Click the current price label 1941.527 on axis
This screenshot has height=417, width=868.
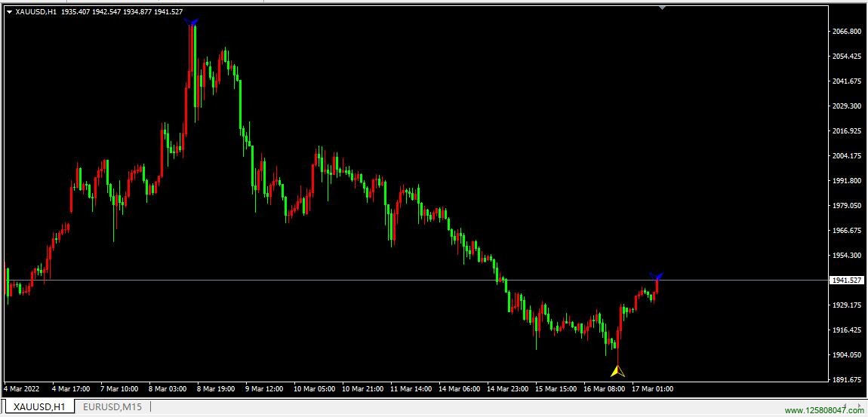pyautogui.click(x=847, y=281)
